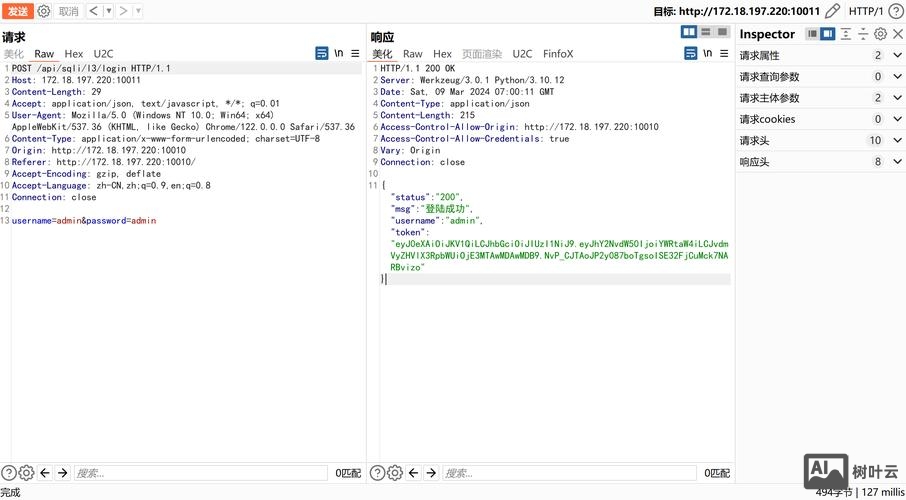
Task: Toggle \n non-printable characters in the request panel
Action: point(339,53)
